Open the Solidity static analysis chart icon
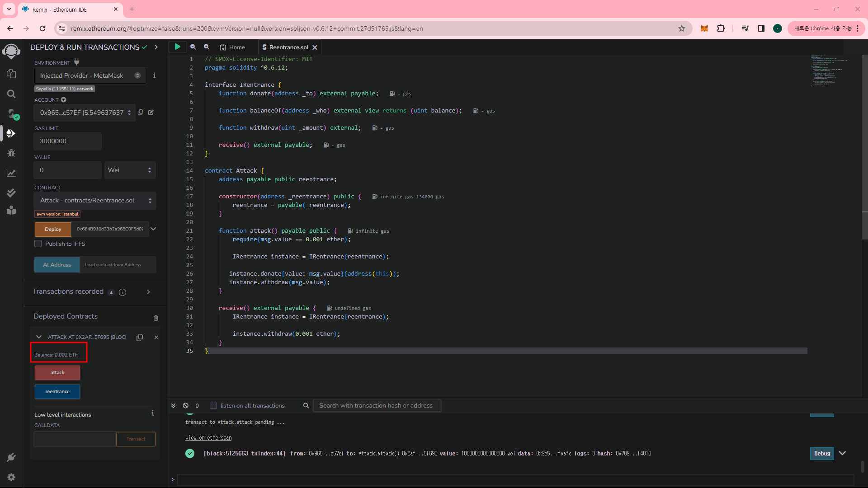Screen dimensions: 868x488 click(11, 173)
